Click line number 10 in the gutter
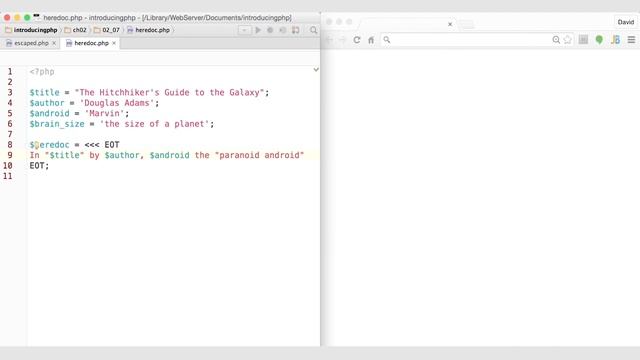Viewport: 640px width, 360px height. (7, 166)
